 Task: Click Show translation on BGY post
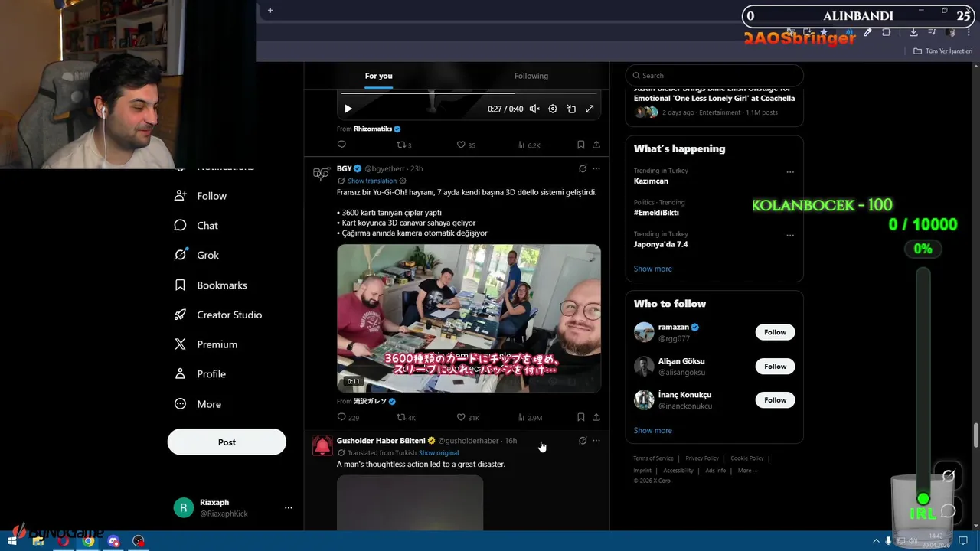pos(372,181)
